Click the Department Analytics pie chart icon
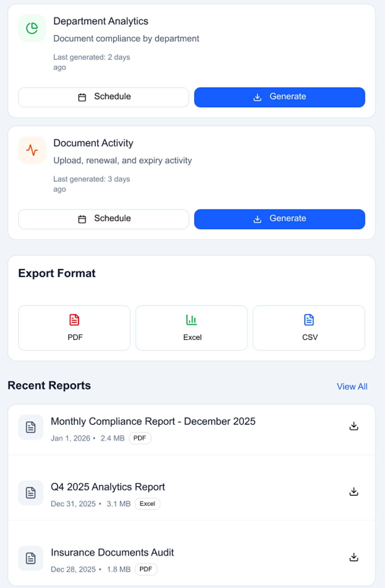Viewport: 385px width, 588px height. coord(32,28)
